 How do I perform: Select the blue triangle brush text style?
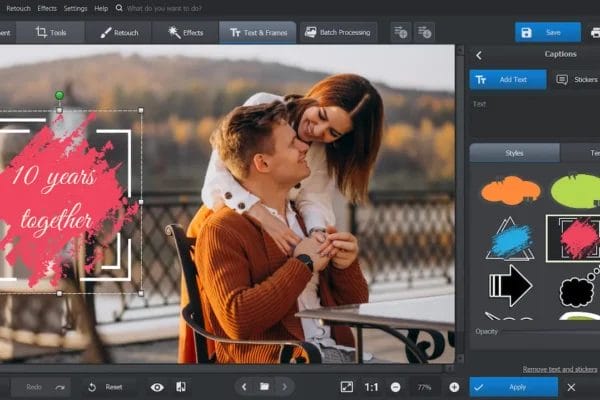(510, 240)
